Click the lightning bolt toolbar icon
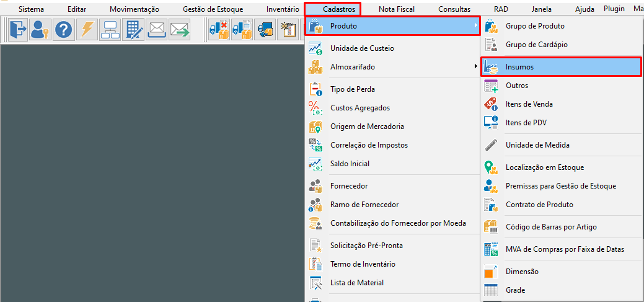This screenshot has height=302, width=644. click(x=87, y=30)
